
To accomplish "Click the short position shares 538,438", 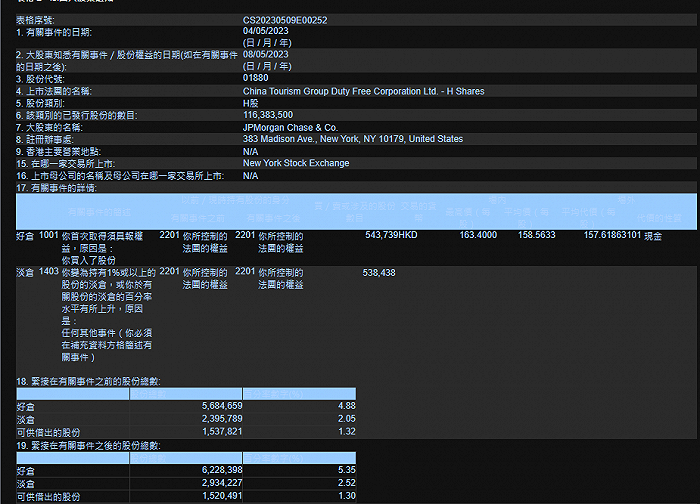I will click(x=379, y=273).
